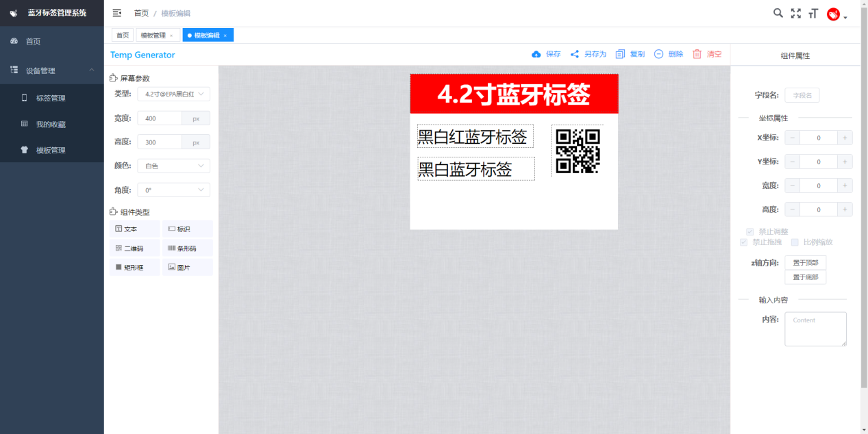The width and height of the screenshot is (868, 434).
Task: Click the 另存为 share icon
Action: [x=575, y=54]
